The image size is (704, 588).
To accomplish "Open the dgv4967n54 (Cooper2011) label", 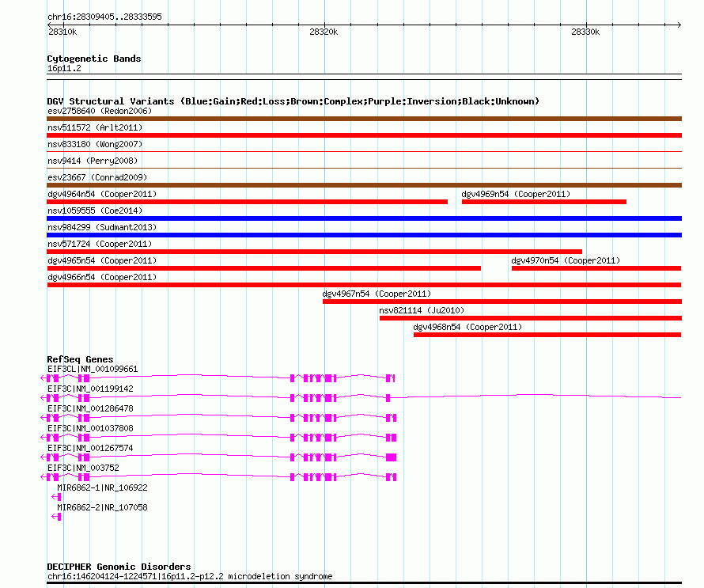I will 377,294.
